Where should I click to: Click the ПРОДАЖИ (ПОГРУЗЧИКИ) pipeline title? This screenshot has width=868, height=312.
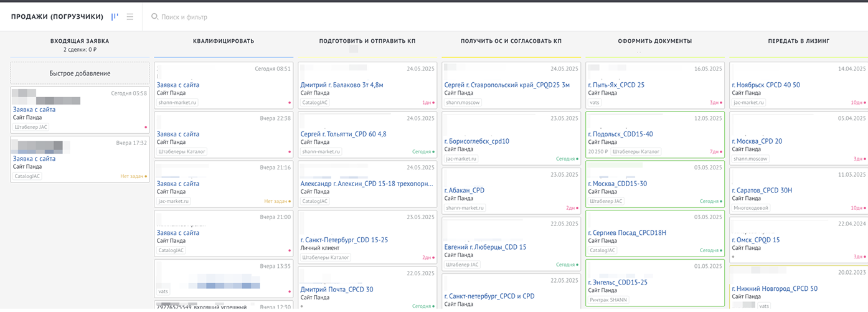click(x=57, y=17)
